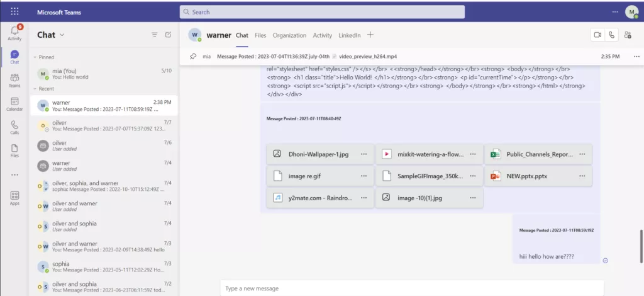Click video_preview_h264.mp4 in pinned message
The height and width of the screenshot is (296, 644).
click(367, 56)
